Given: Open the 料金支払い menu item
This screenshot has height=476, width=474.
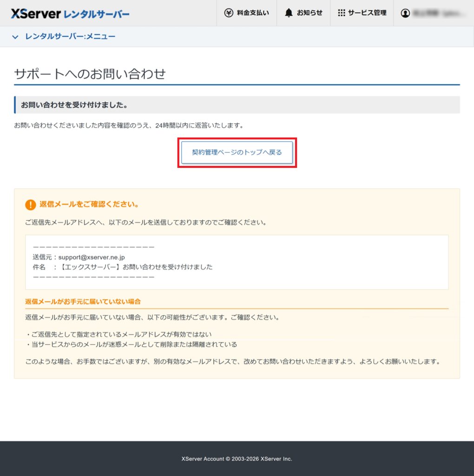Looking at the screenshot, I should 246,13.
